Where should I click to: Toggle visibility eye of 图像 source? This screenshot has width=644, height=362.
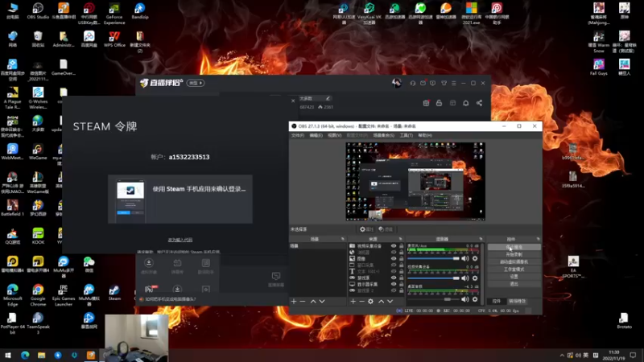click(x=394, y=258)
